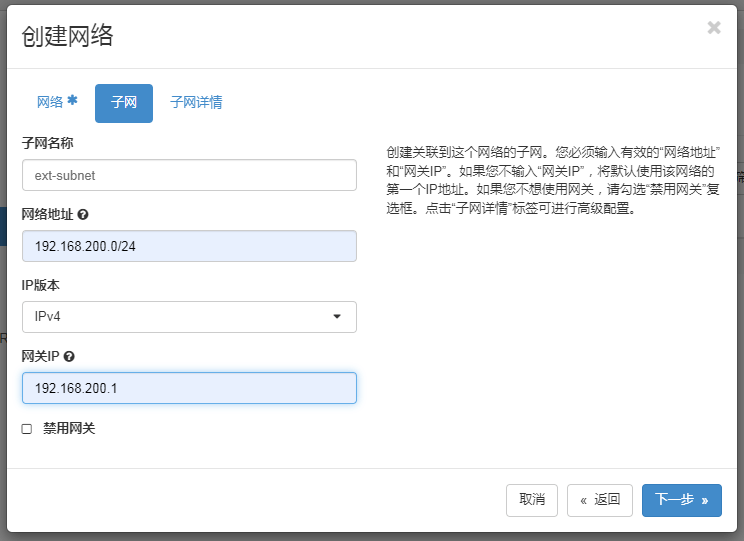
Task: Click the 取消 button
Action: point(531,500)
